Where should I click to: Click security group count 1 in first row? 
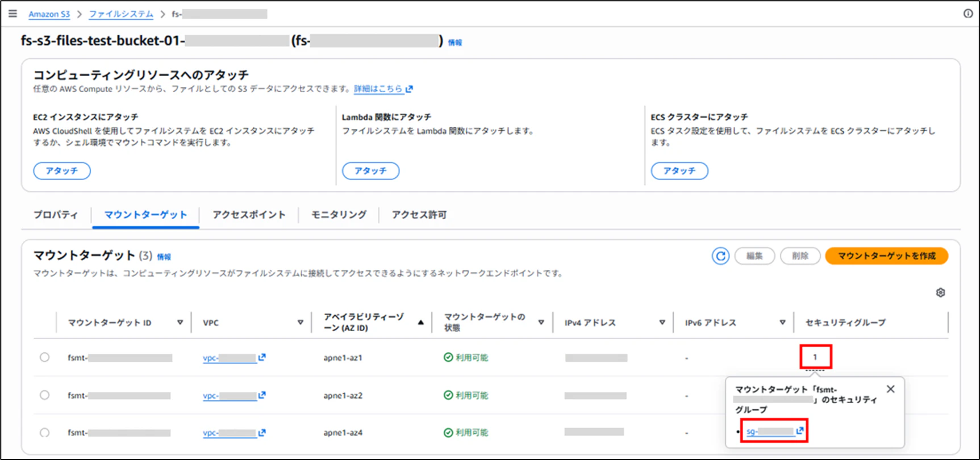pyautogui.click(x=815, y=357)
